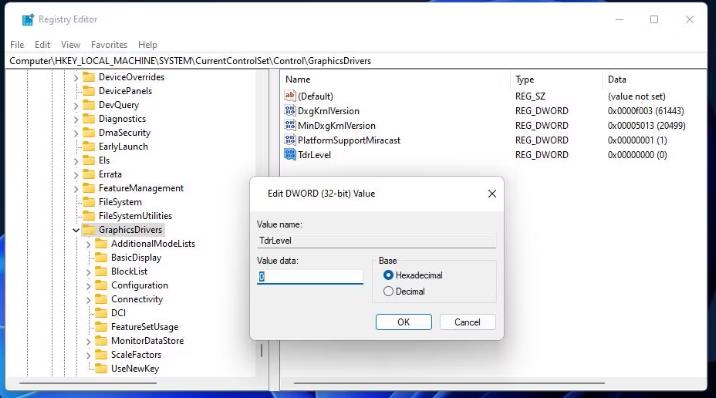Click the BasicDisplay folder icon
The width and height of the screenshot is (716, 398).
pyautogui.click(x=101, y=257)
